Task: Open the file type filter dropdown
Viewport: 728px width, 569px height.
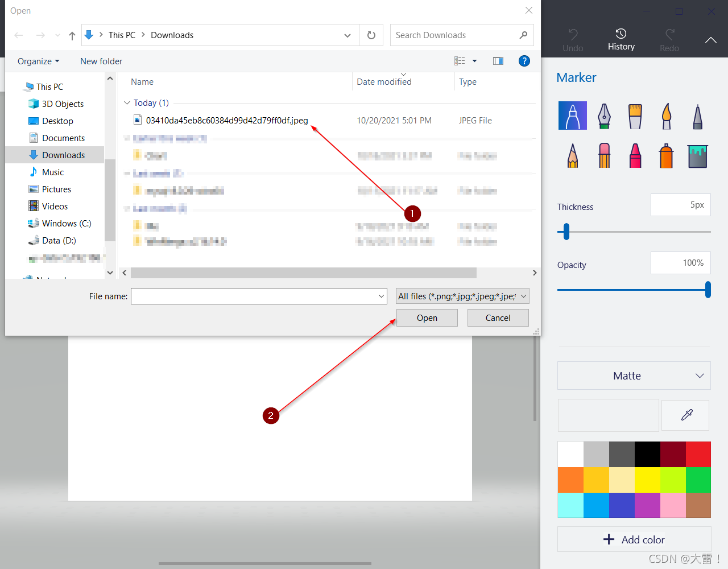Action: [x=462, y=296]
